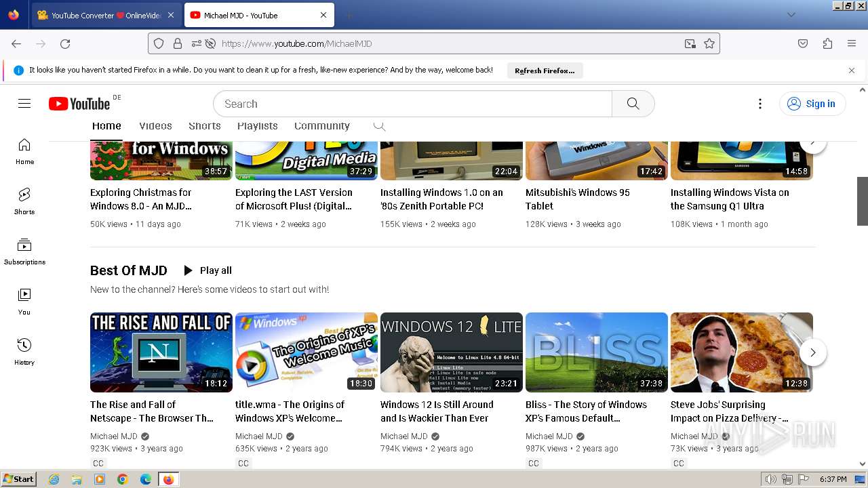Open Firefox Pocket save icon
The image size is (868, 488).
tap(803, 43)
